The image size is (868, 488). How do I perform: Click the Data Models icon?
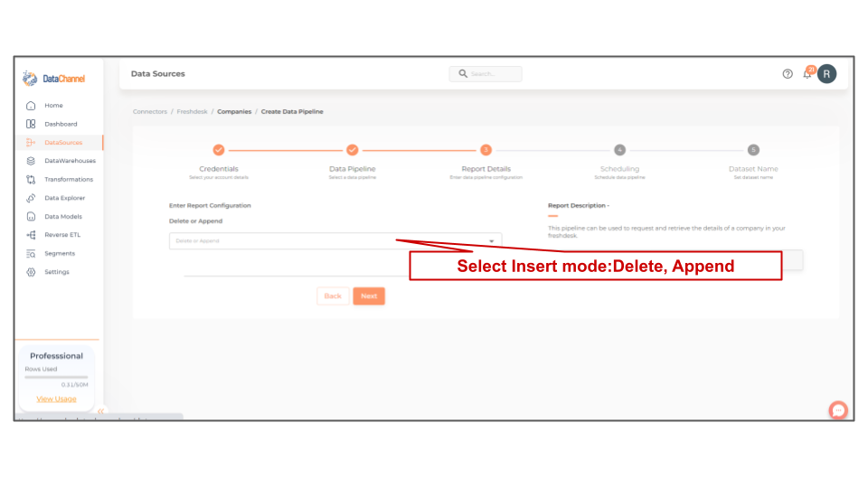point(31,216)
